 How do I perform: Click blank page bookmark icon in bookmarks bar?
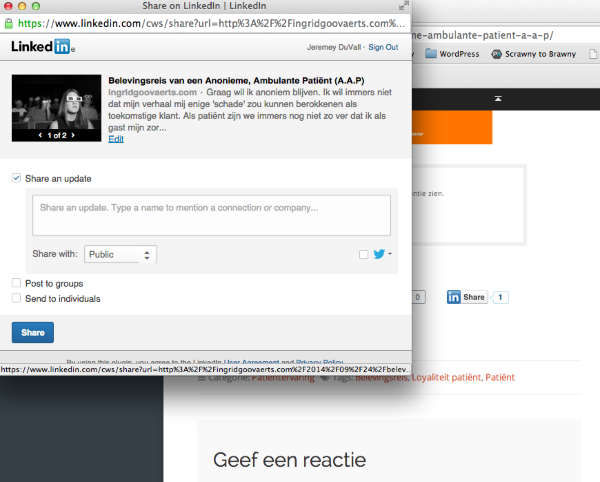[x=593, y=54]
